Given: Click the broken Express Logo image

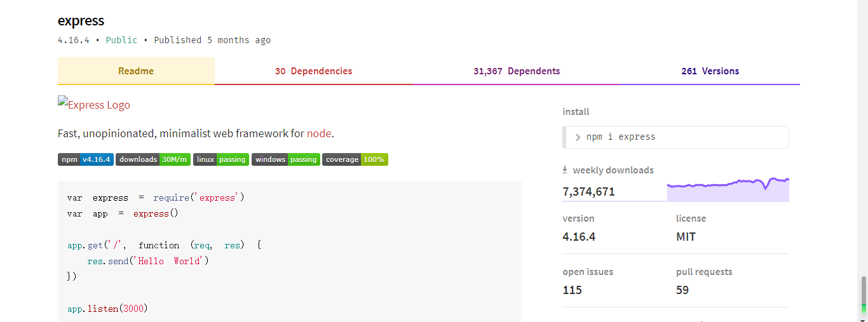Looking at the screenshot, I should tap(94, 105).
